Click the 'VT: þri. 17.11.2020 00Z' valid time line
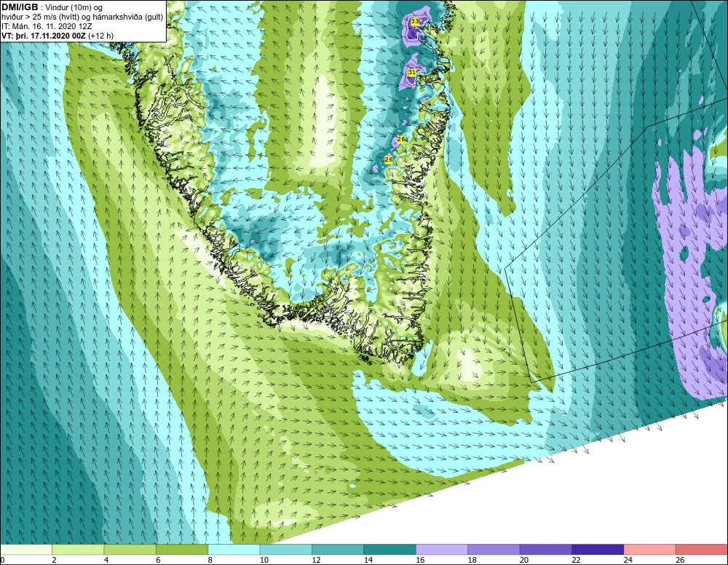The width and height of the screenshot is (728, 565). (58, 36)
